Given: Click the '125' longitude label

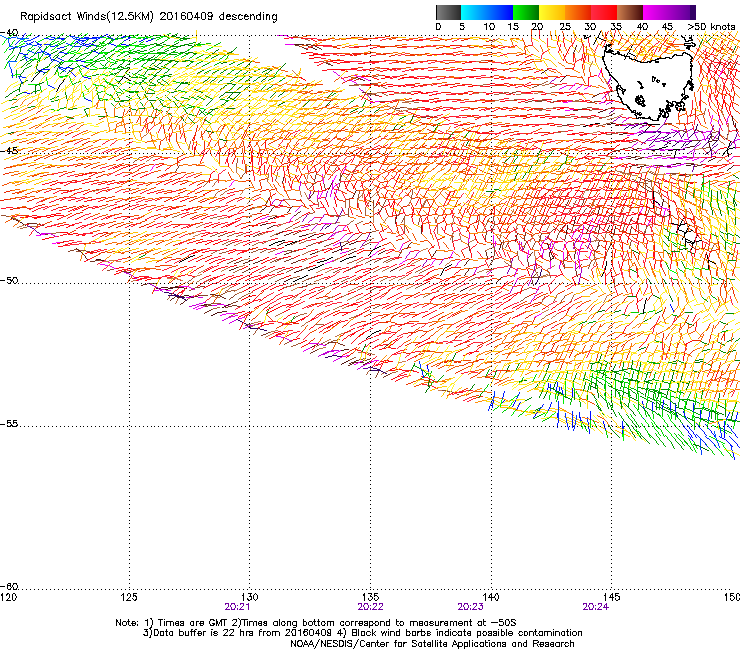Looking at the screenshot, I should [129, 597].
